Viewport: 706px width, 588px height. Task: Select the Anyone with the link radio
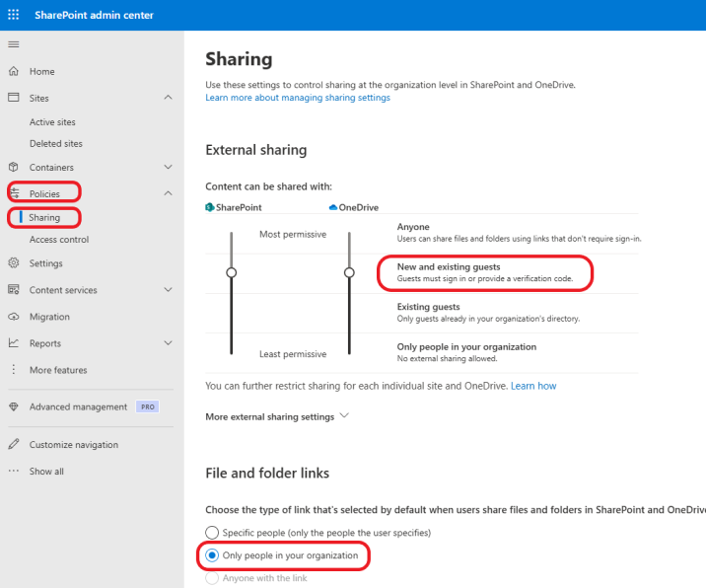[x=212, y=578]
